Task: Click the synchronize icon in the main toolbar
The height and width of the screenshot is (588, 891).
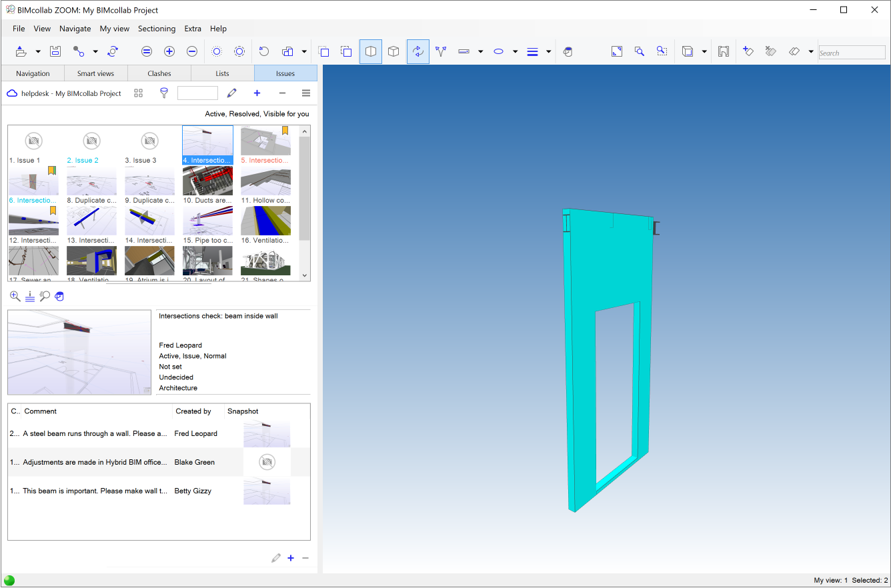Action: [x=113, y=52]
